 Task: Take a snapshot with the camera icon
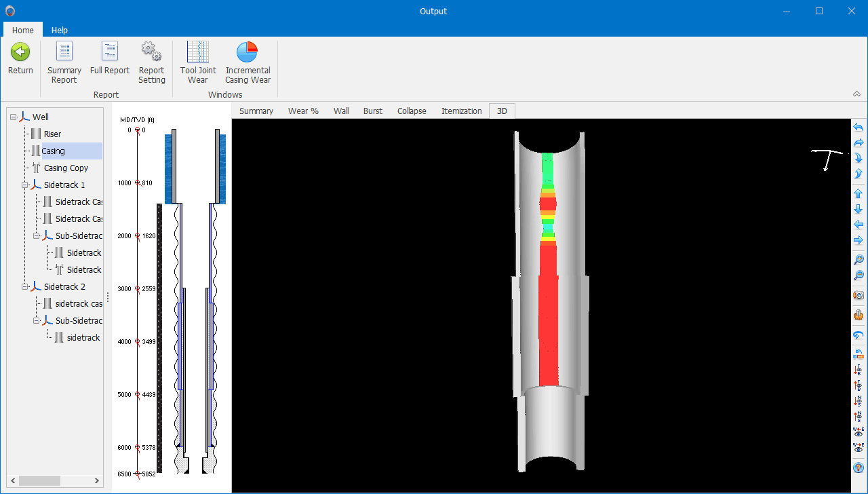859,295
